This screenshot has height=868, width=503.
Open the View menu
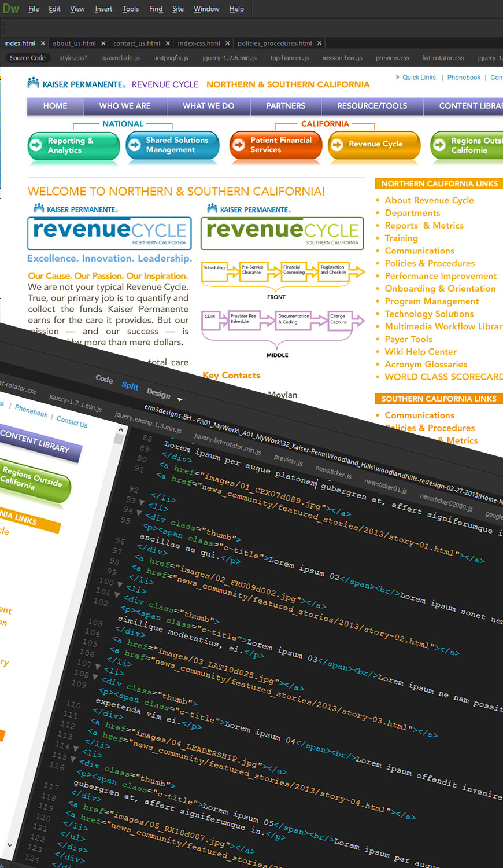click(77, 9)
